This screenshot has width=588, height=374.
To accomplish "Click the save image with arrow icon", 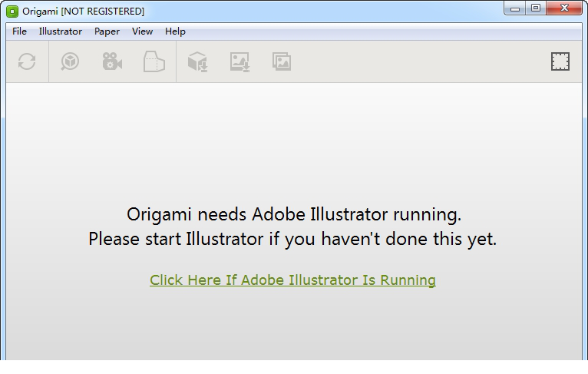I will [x=240, y=62].
